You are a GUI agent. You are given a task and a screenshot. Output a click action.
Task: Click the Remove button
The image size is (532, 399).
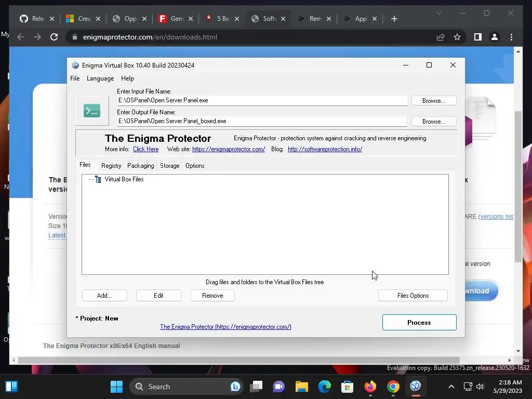(x=212, y=296)
